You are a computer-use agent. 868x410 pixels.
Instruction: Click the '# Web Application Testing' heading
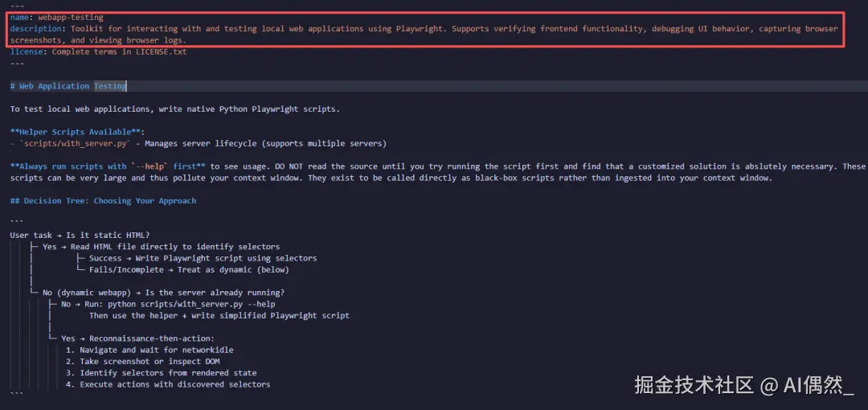pos(68,87)
